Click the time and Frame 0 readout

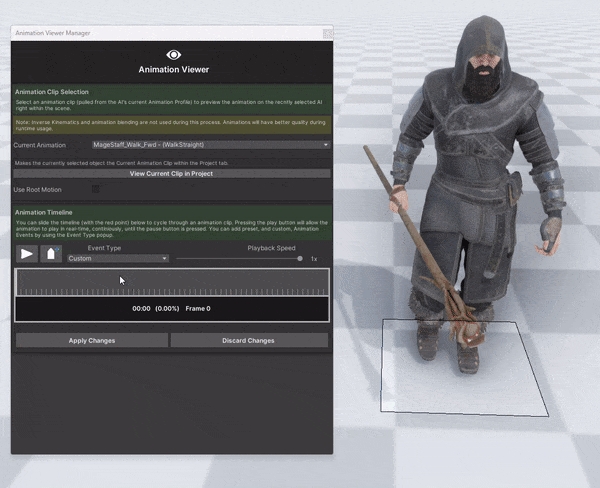coord(171,309)
